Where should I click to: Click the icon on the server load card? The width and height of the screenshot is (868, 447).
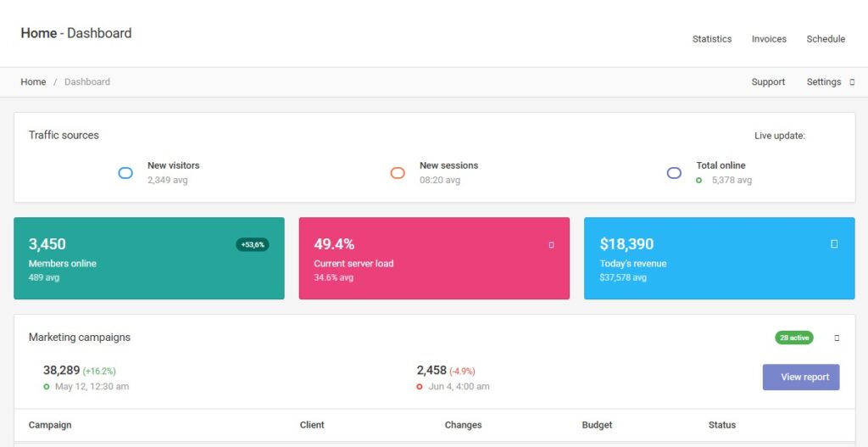[x=552, y=245]
